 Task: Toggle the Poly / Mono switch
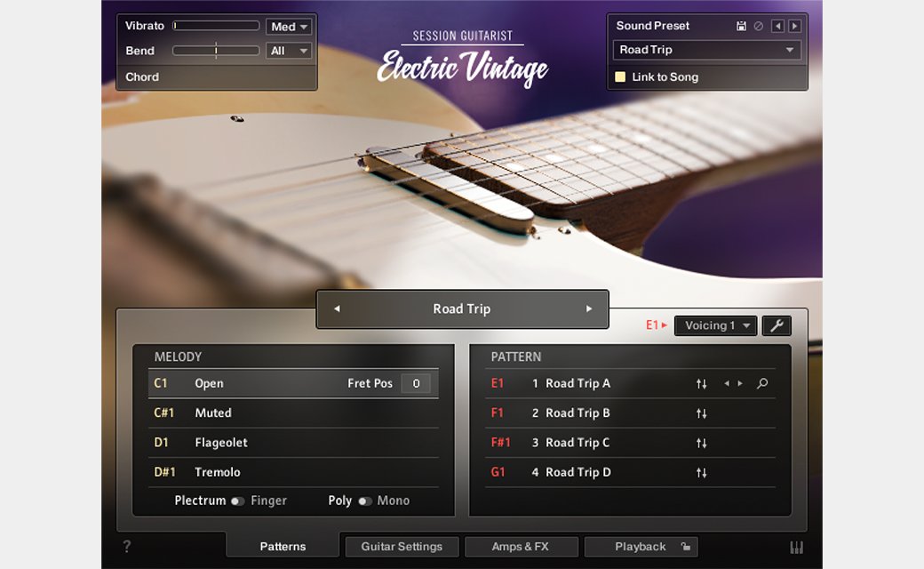(365, 501)
